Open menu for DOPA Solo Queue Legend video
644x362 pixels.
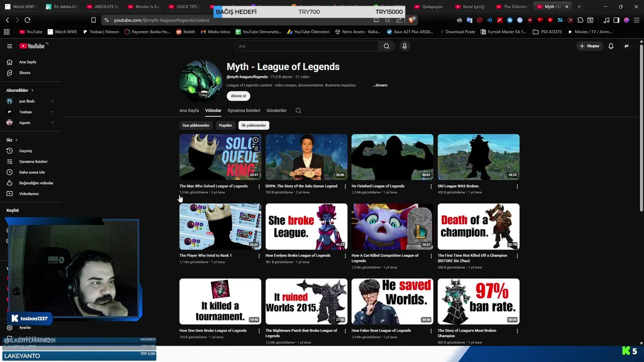[x=345, y=187]
